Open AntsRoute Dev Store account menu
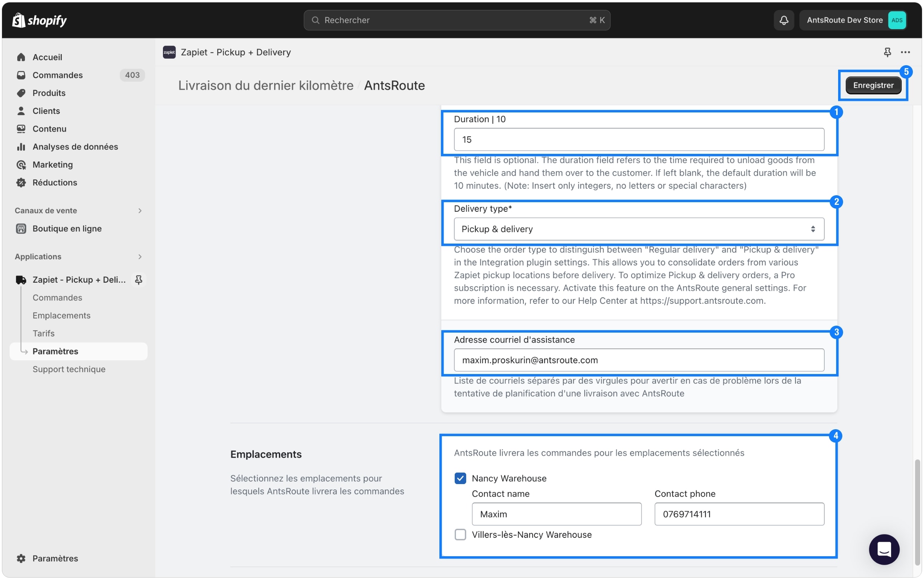924x580 pixels. (x=853, y=20)
